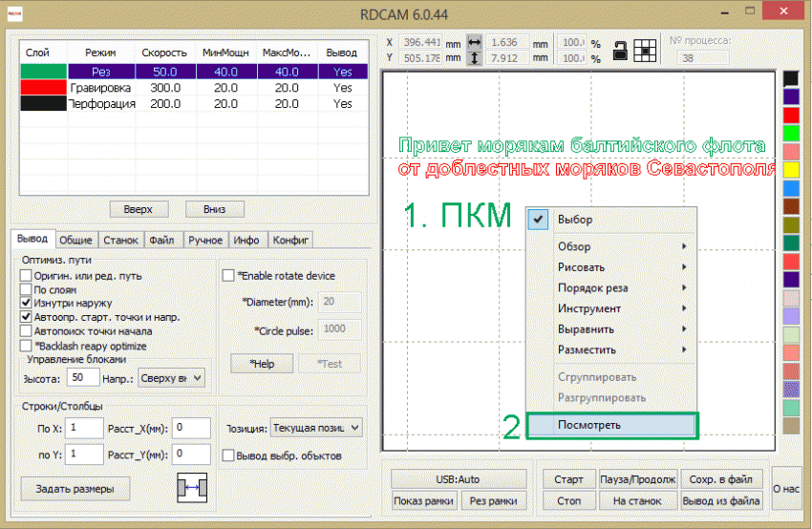Click the lock aspect ratio padlock icon

click(620, 51)
